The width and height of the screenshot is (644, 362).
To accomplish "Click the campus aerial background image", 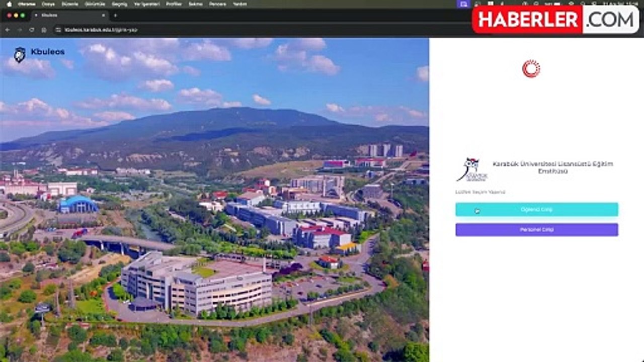I will pos(214,200).
